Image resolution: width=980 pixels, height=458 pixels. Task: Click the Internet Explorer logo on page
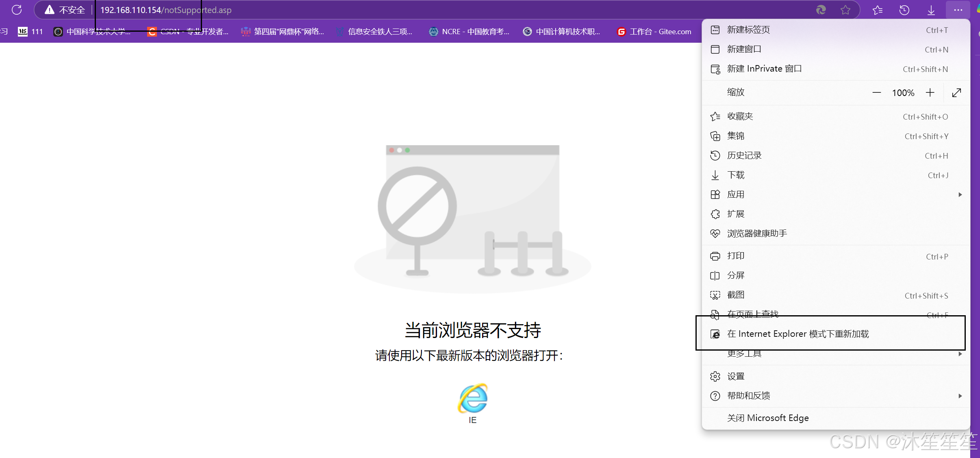(472, 398)
